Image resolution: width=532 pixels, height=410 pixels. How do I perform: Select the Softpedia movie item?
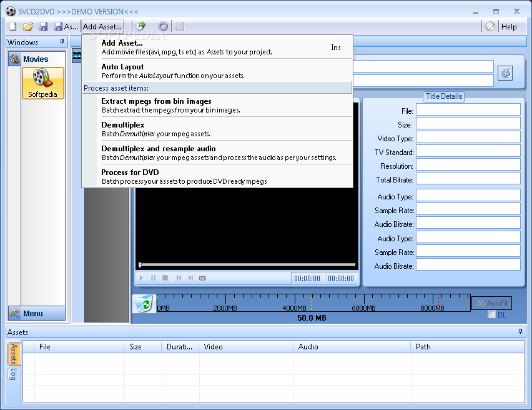42,83
